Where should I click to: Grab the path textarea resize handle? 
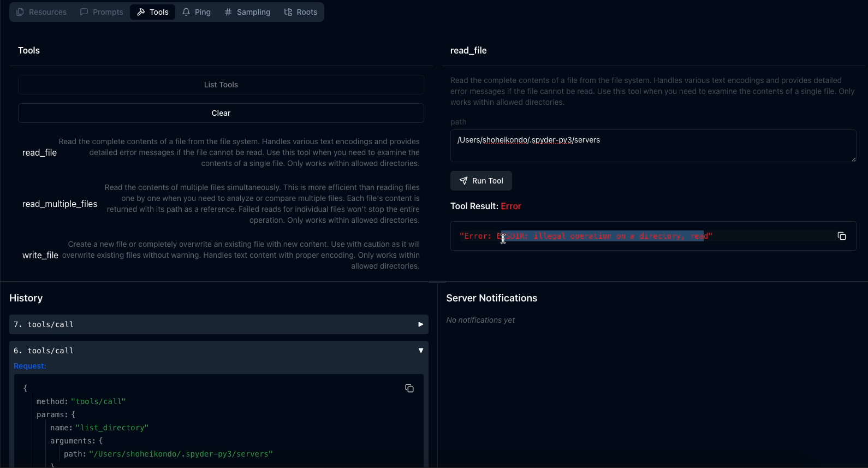pyautogui.click(x=853, y=159)
